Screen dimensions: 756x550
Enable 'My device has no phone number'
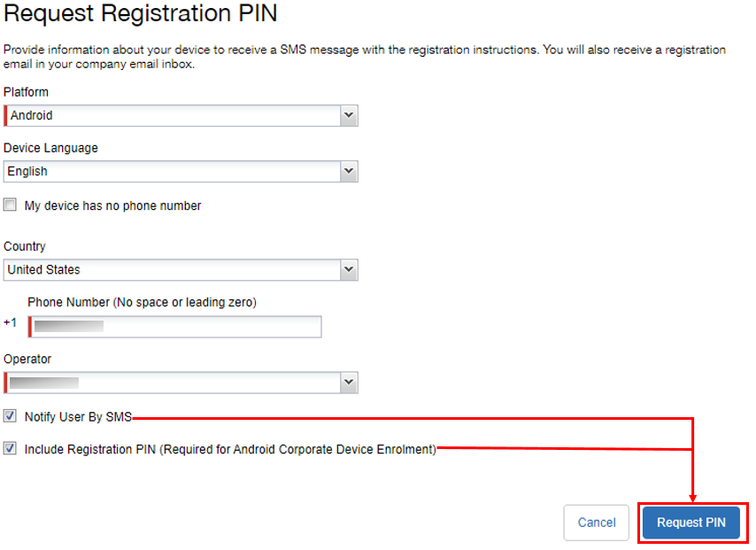tap(11, 205)
